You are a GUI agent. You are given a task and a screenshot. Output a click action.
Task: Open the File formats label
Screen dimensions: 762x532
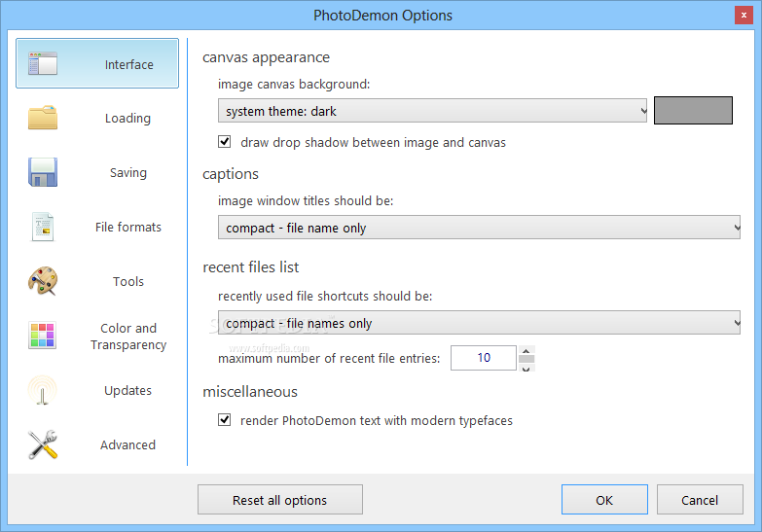pos(128,227)
